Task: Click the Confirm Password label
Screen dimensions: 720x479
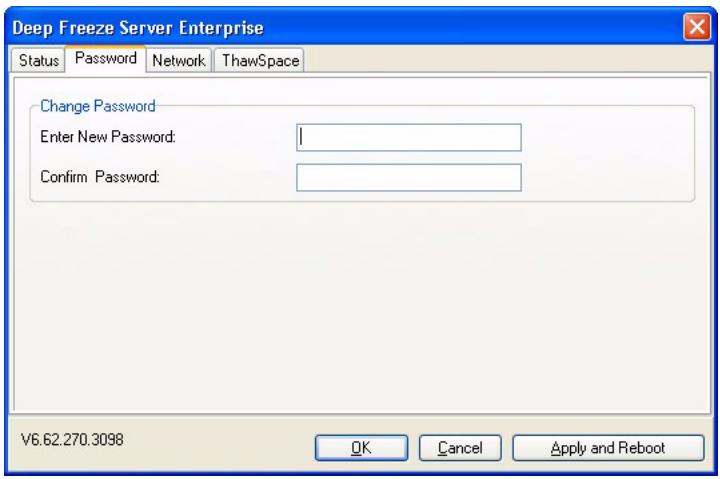Action: pos(100,177)
